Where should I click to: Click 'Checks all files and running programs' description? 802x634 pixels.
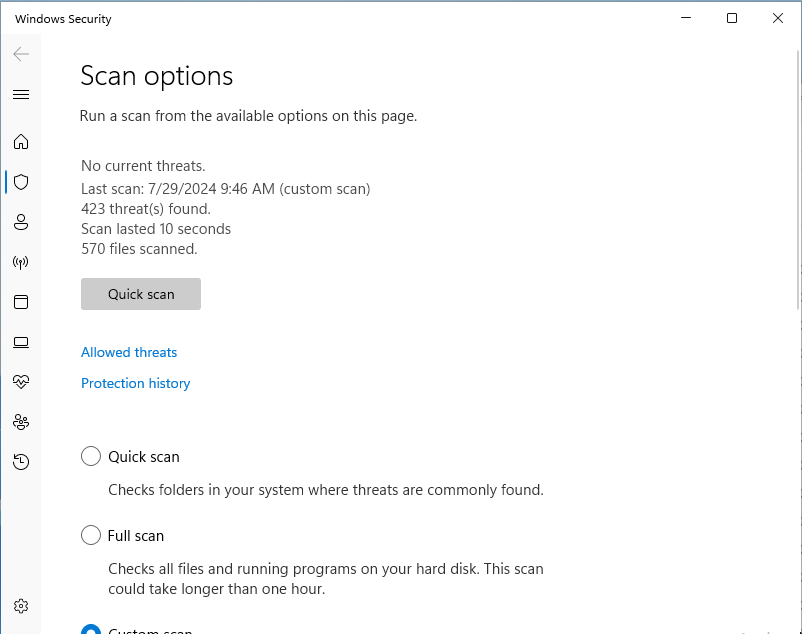(x=326, y=579)
